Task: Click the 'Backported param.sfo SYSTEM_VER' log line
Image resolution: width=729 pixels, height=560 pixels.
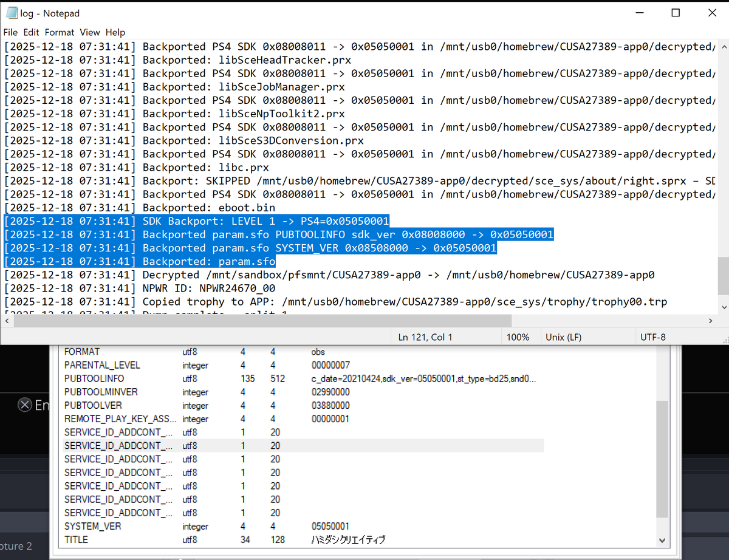Action: (x=250, y=248)
